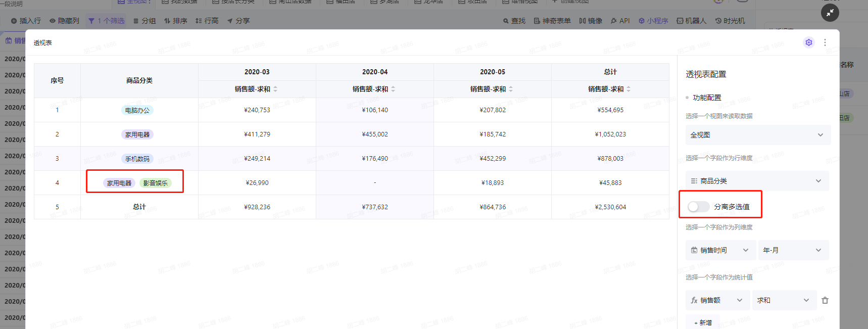Click the ¥1,052,023 total cell
The image size is (868, 329).
pyautogui.click(x=610, y=134)
